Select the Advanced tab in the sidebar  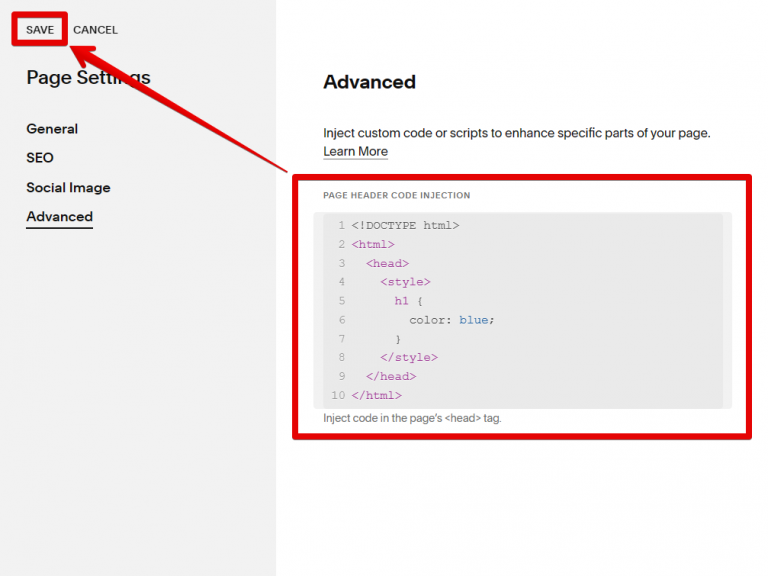tap(59, 217)
